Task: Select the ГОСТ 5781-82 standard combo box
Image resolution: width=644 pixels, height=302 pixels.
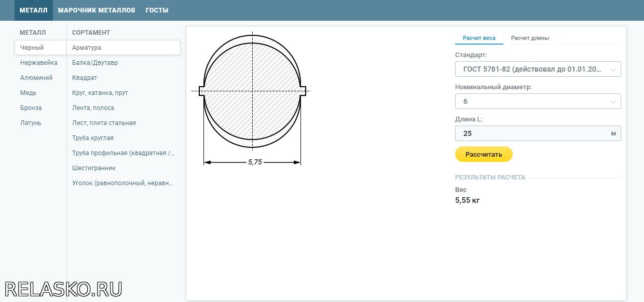Action: coord(538,69)
